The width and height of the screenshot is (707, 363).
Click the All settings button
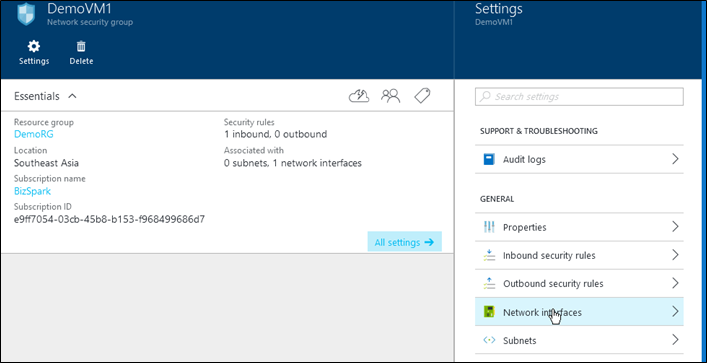[404, 242]
